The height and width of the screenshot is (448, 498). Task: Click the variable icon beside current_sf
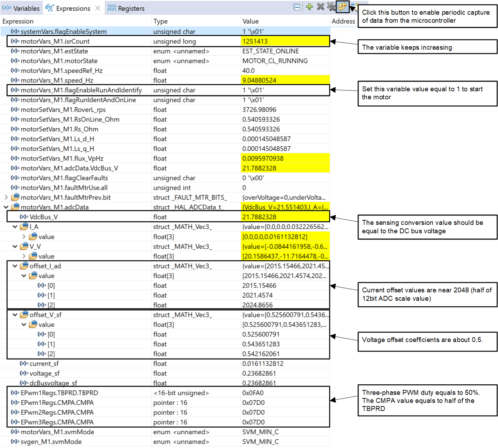pos(24,364)
